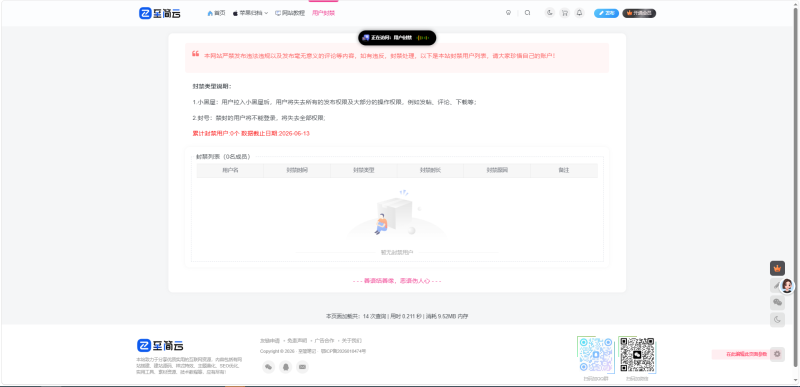The height and width of the screenshot is (387, 800).
Task: Toggle dark mode with header moon icon
Action: point(549,13)
